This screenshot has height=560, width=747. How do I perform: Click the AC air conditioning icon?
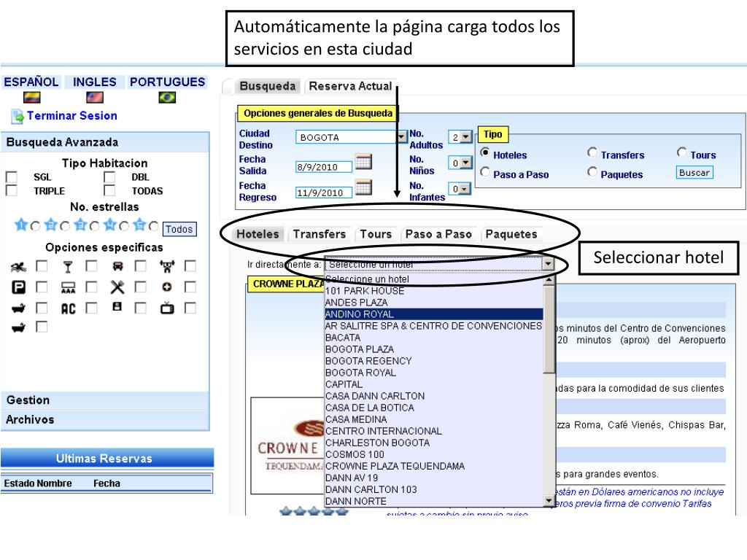click(68, 309)
